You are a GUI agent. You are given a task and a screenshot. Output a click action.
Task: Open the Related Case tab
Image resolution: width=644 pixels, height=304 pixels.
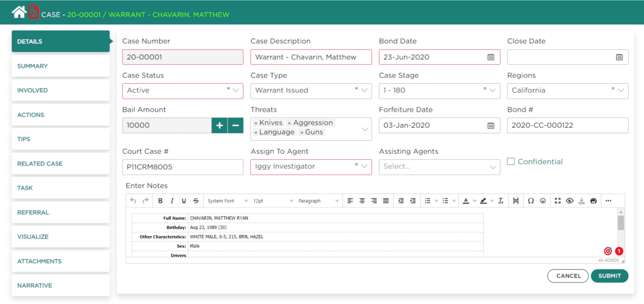click(60, 163)
